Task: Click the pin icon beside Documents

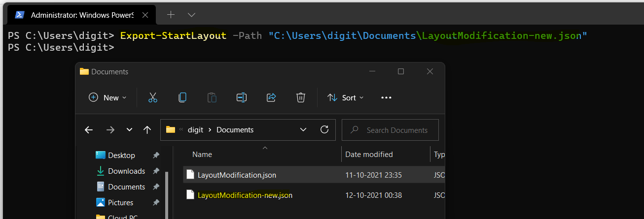Action: [x=156, y=187]
